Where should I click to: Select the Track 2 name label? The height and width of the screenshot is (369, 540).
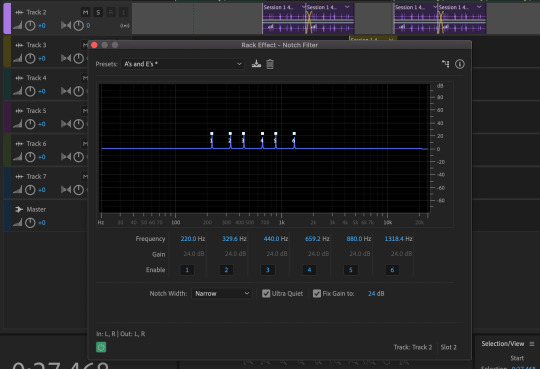[36, 12]
